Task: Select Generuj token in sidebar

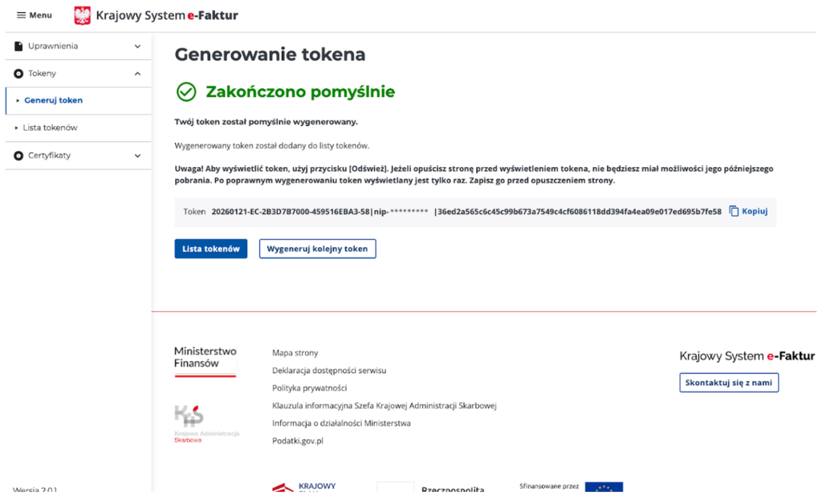Action: [53, 100]
